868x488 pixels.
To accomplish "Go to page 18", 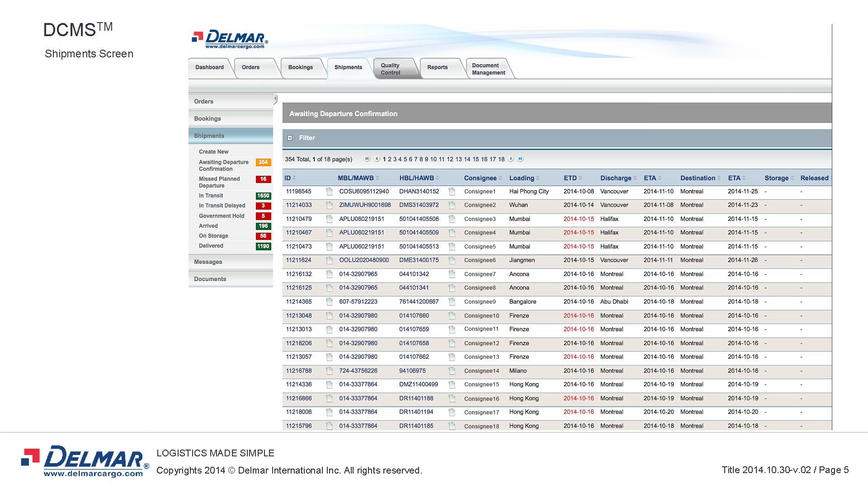I will 501,159.
